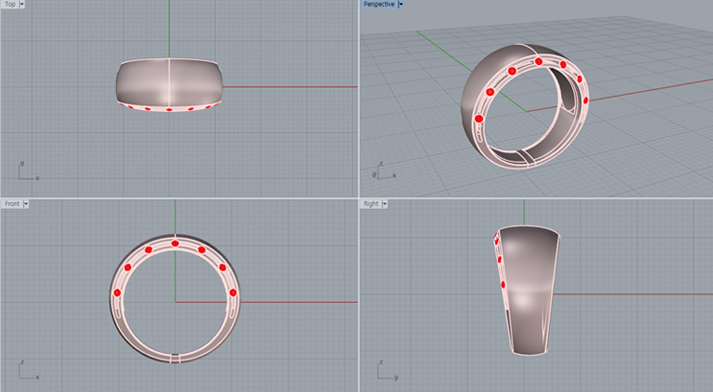
Task: Pick the center red gem in Top viewport
Action: pos(169,110)
